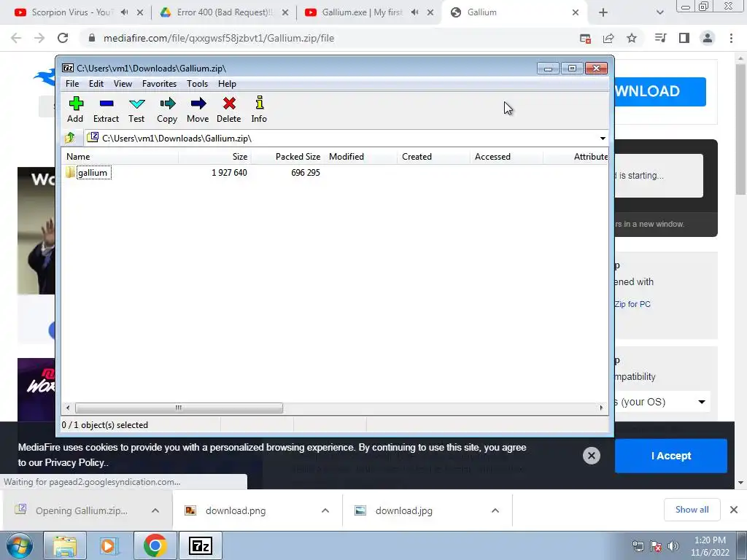The height and width of the screenshot is (560, 747).
Task: Sort by the Created column header
Action: (433, 157)
